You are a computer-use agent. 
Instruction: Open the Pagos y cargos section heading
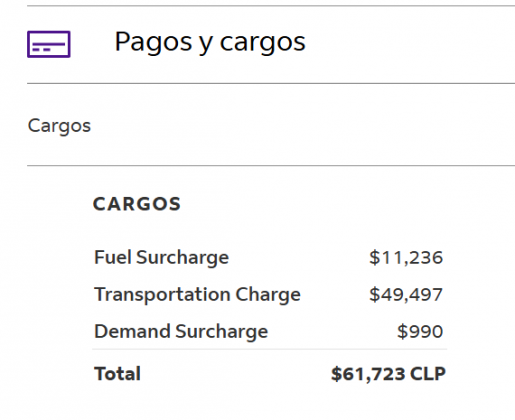click(x=210, y=43)
